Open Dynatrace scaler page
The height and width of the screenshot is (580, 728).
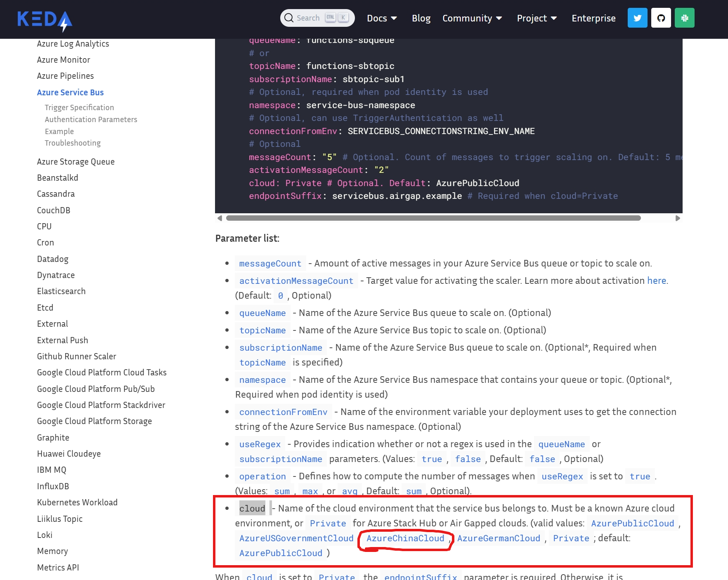(x=56, y=275)
